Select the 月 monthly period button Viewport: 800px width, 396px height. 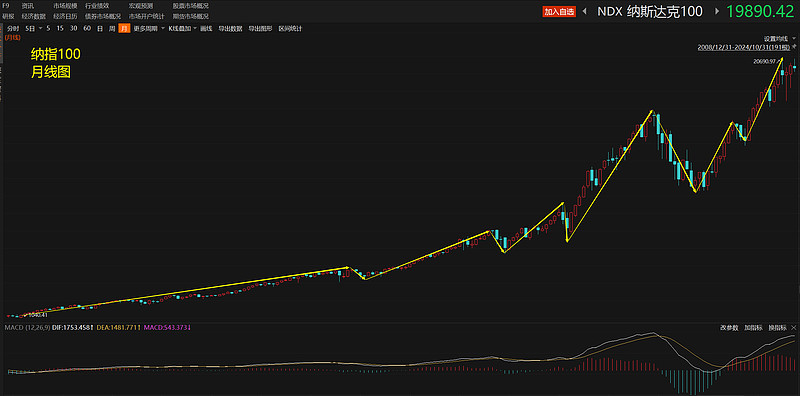124,29
